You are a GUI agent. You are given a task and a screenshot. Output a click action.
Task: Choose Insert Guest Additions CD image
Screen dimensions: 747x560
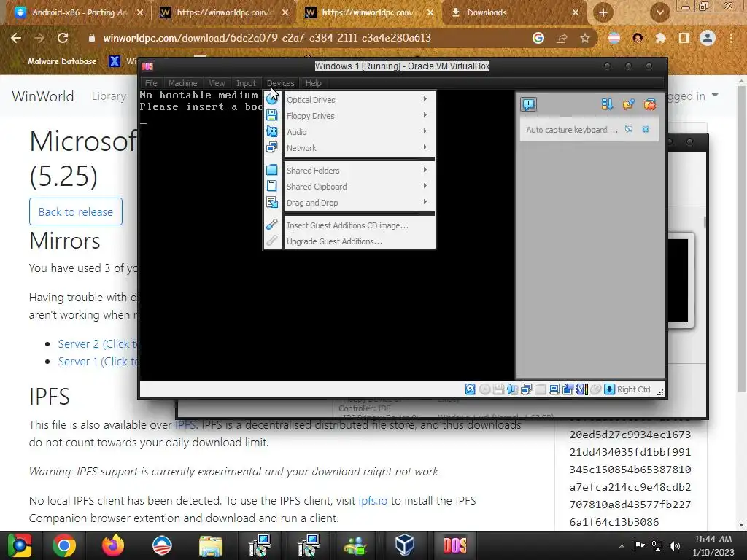tap(360, 225)
